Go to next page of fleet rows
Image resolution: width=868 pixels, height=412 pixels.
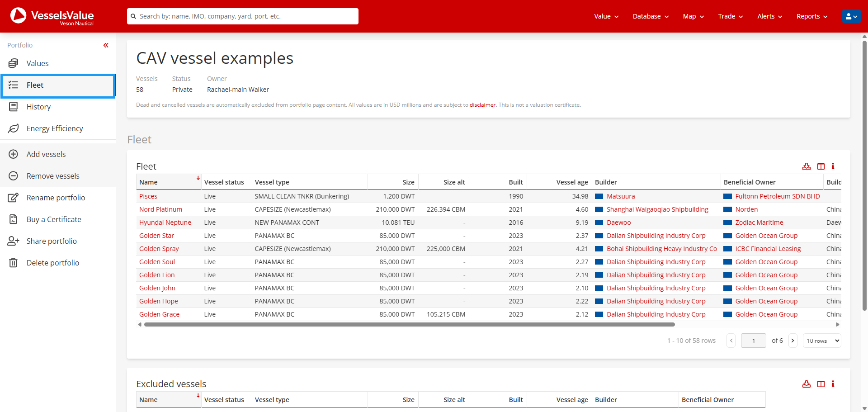pyautogui.click(x=793, y=341)
